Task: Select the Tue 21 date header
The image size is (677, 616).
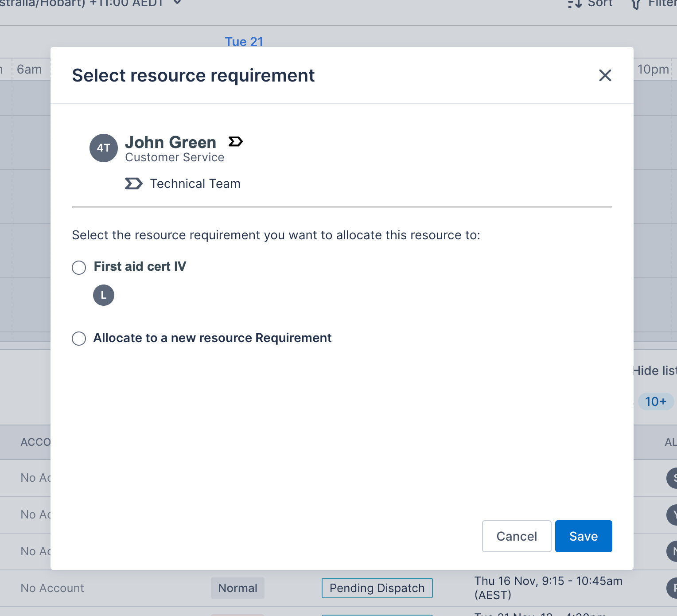Action: [x=244, y=41]
